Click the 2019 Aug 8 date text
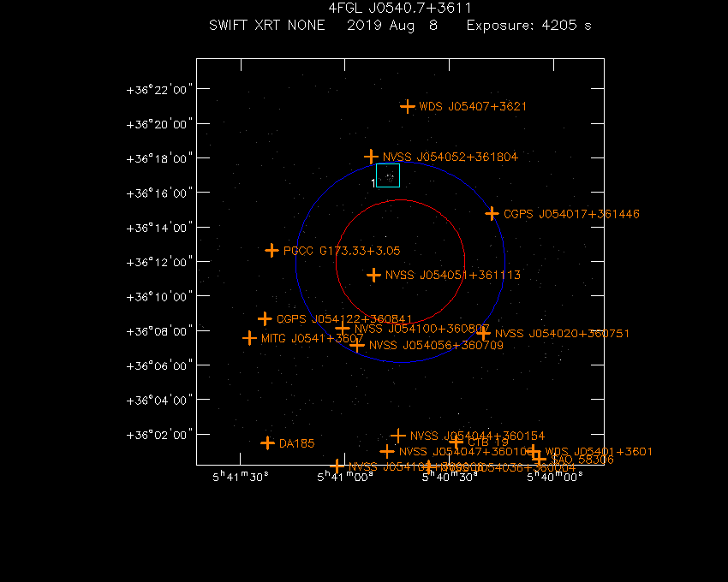 392,26
